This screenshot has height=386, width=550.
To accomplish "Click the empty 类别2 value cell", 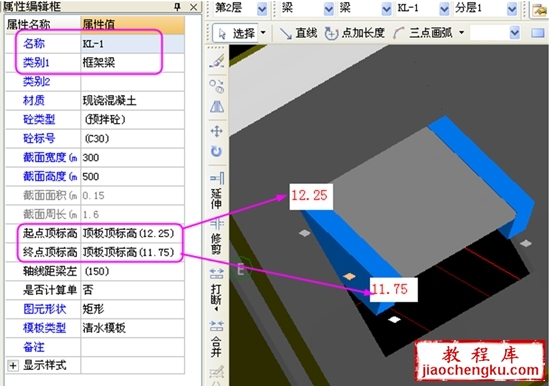I will (x=133, y=82).
